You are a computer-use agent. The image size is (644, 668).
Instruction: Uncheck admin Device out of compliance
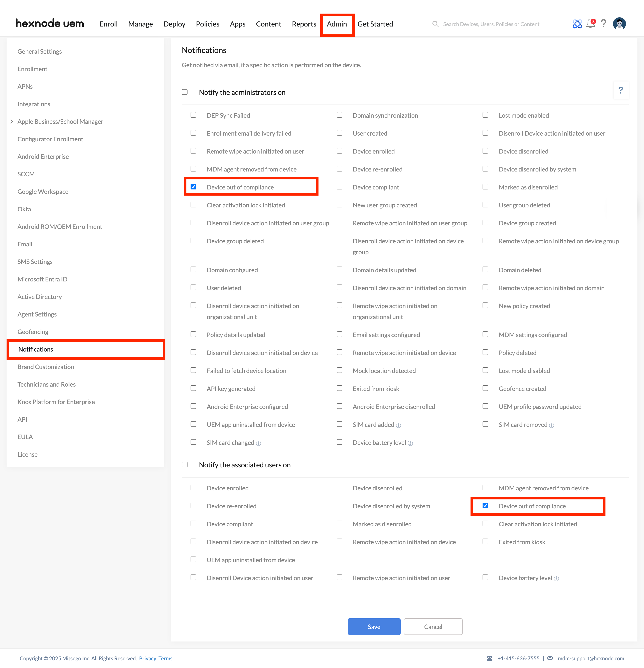tap(193, 187)
